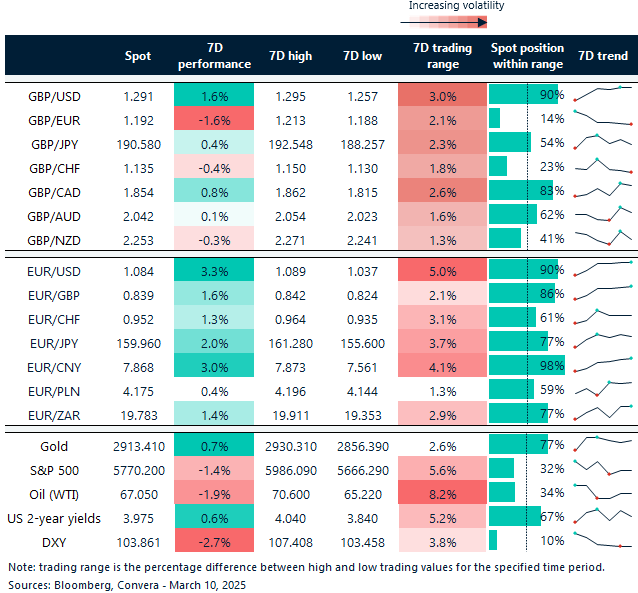Screen dimensions: 638x593
Task: Click the GBP/NZD row label
Action: click(54, 241)
